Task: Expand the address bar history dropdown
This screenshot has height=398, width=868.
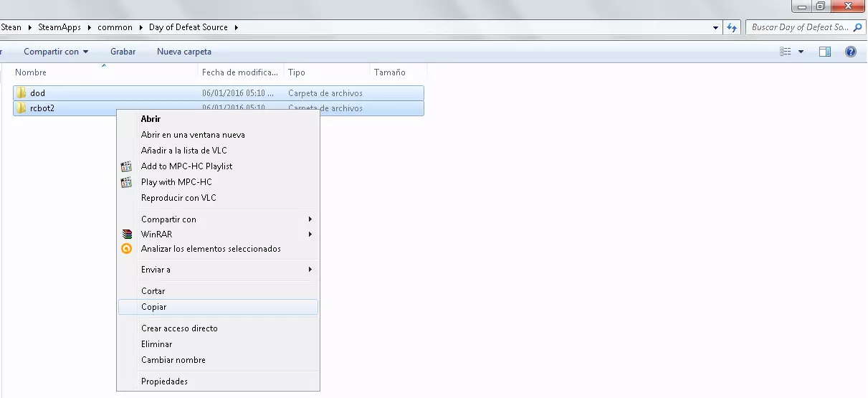Action: (716, 28)
